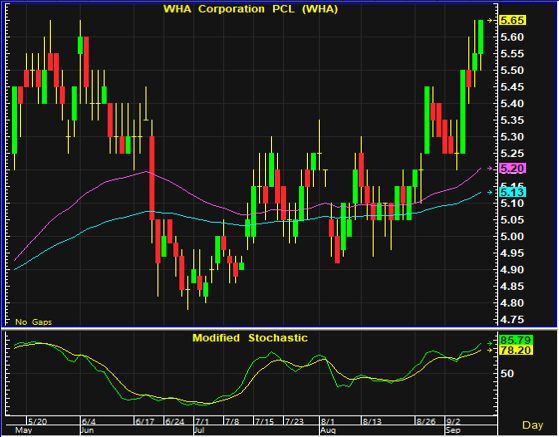Select the yellow 5.65 last price label
The width and height of the screenshot is (559, 437).
512,20
